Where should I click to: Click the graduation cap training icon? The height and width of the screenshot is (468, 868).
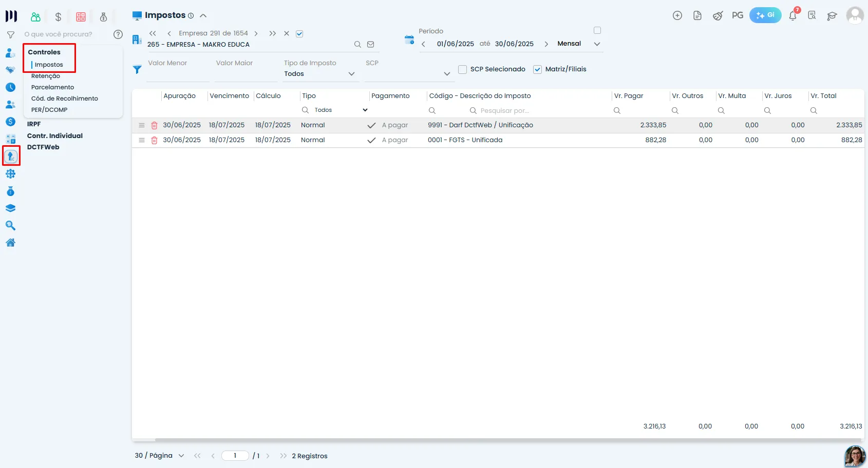coord(832,16)
